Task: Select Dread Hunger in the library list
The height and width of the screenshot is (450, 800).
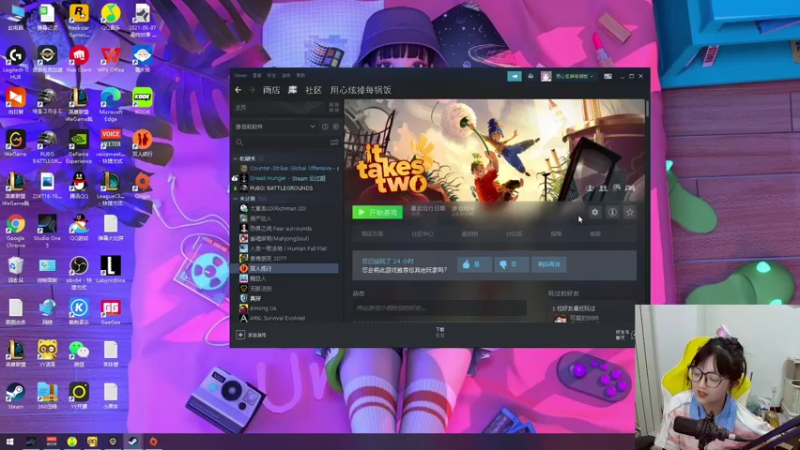Action: [289, 178]
